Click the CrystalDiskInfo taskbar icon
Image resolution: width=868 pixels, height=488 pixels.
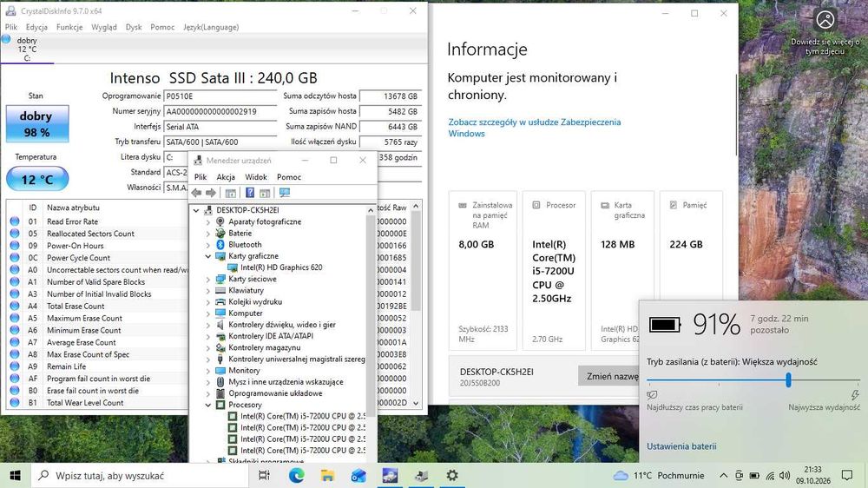pyautogui.click(x=390, y=475)
